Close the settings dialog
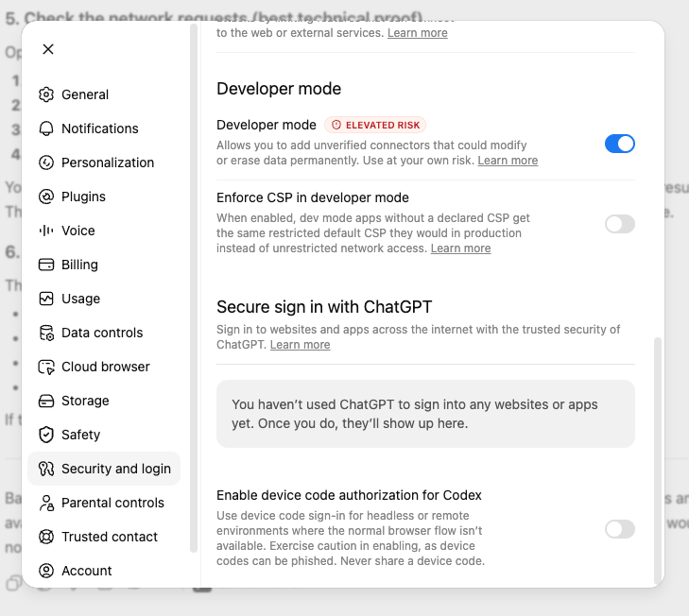 point(48,49)
